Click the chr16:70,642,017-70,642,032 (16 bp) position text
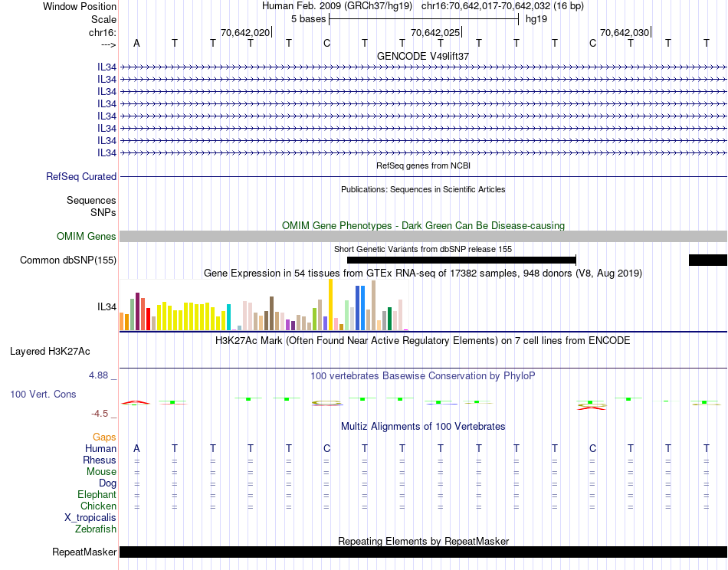Viewport: 728px width, 570px height. point(503,6)
